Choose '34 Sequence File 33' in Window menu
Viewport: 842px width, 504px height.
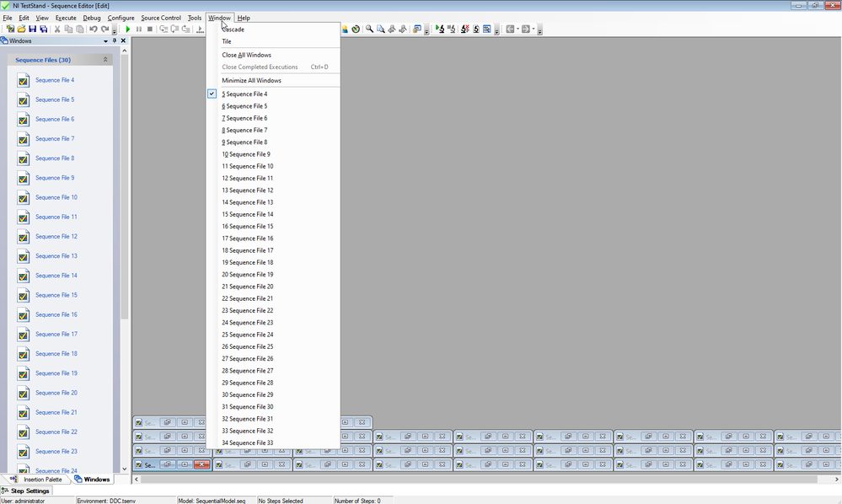click(273, 442)
